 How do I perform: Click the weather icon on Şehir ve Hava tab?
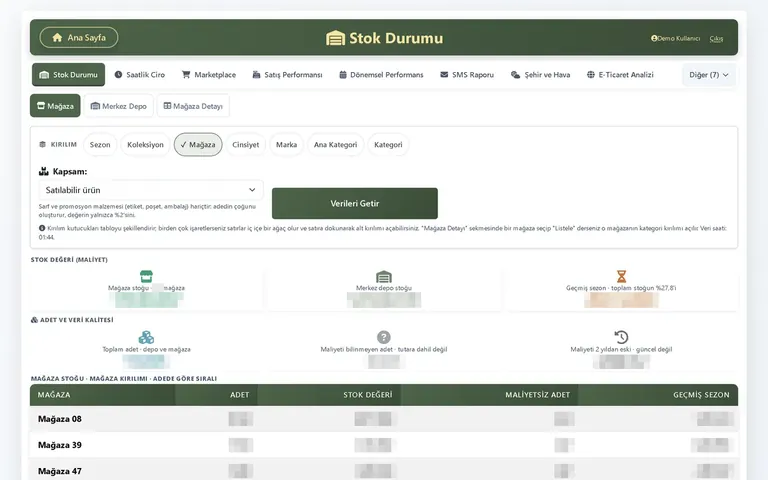click(x=515, y=74)
